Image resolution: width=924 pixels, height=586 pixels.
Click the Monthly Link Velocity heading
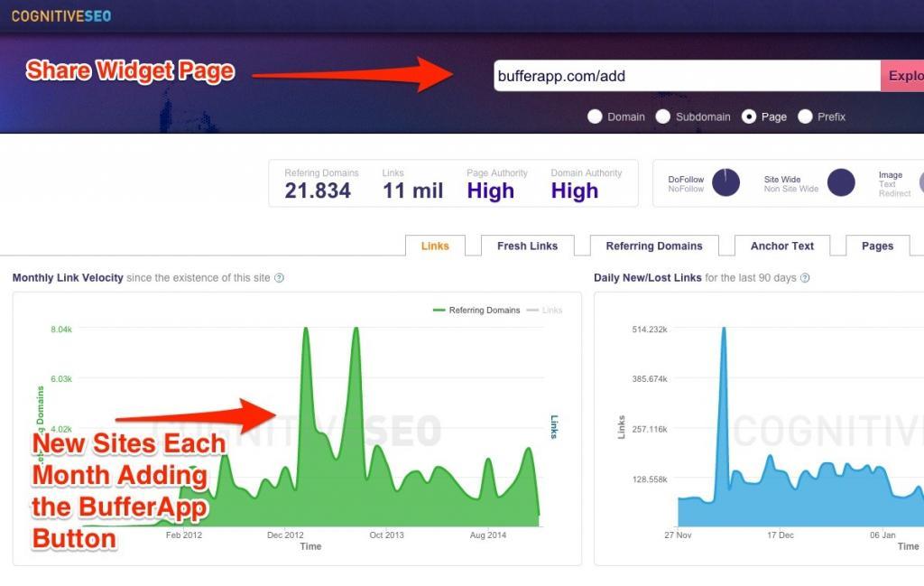68,278
